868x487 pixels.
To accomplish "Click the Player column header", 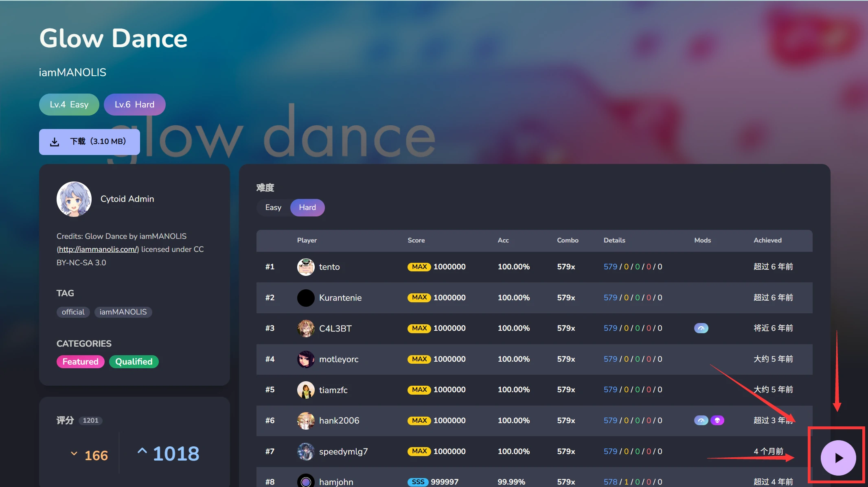I will pyautogui.click(x=307, y=240).
